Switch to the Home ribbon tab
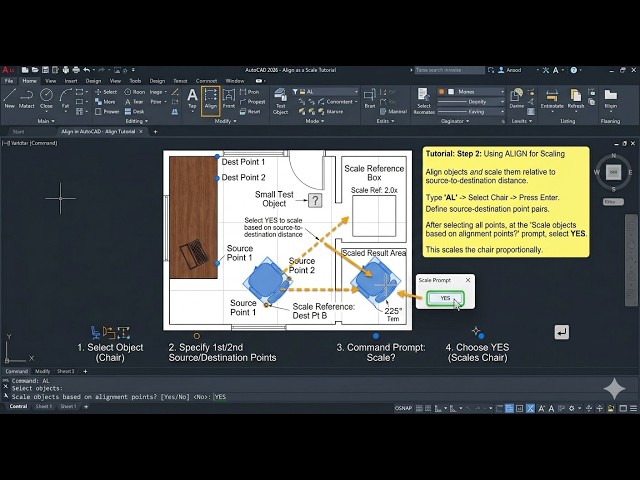Screen dimensions: 640x480 click(29, 81)
